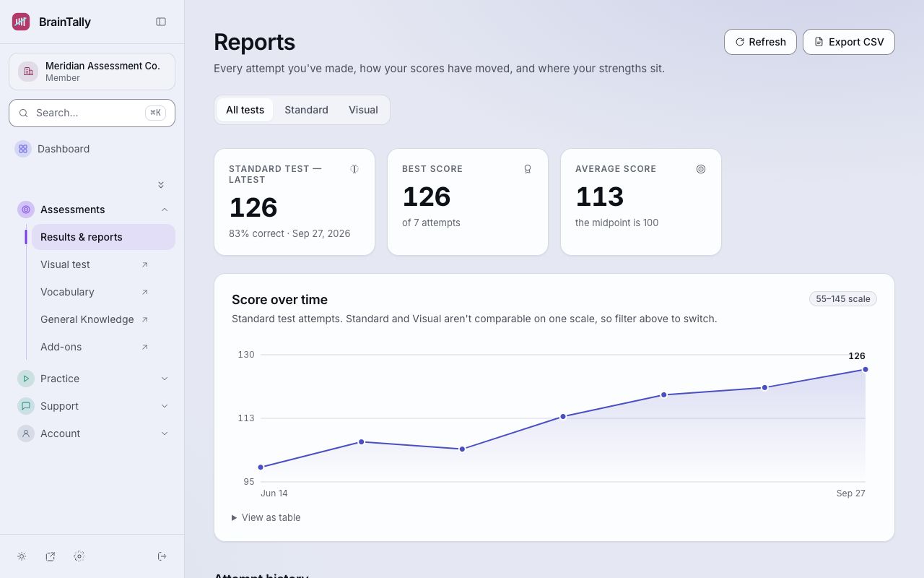Expand the Support section
Screen dimensions: 924x578
point(165,406)
